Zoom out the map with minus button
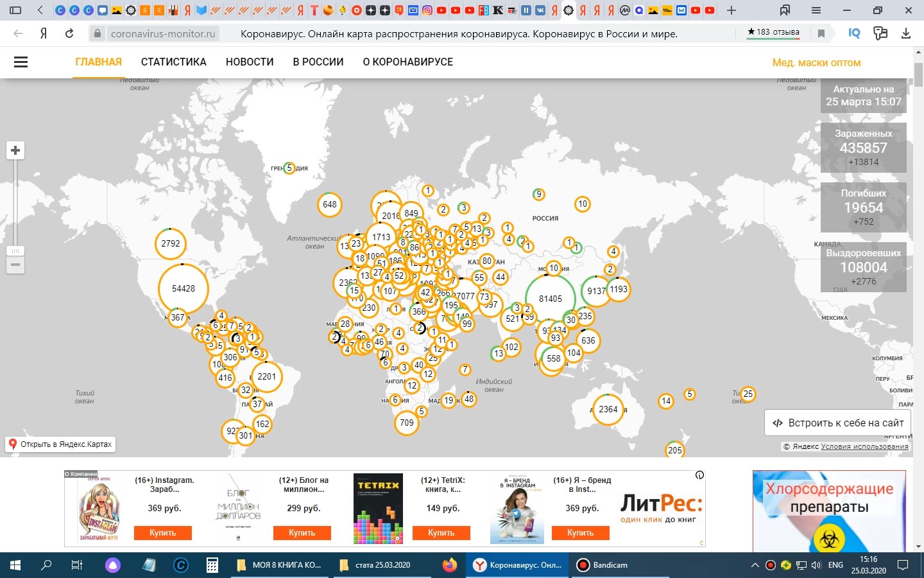The width and height of the screenshot is (924, 578). point(15,265)
